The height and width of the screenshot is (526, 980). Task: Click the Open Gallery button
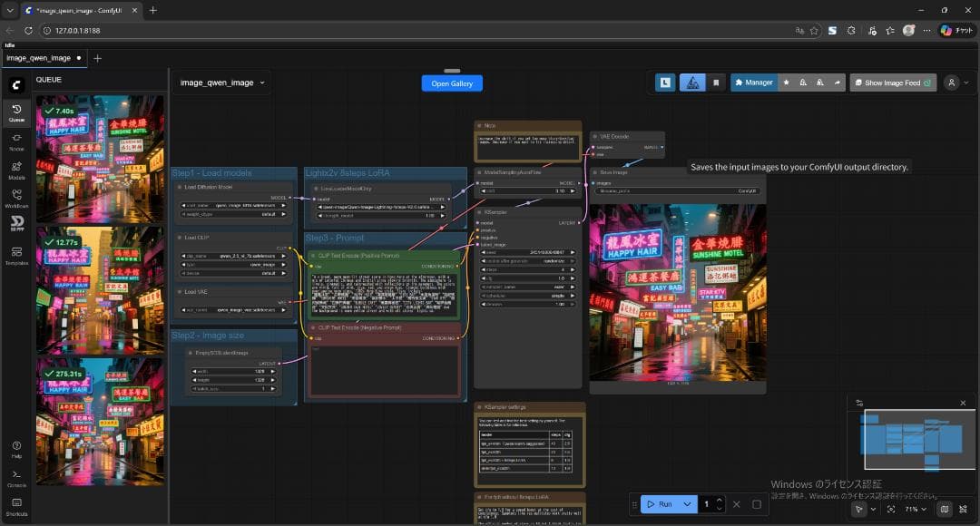pos(452,83)
